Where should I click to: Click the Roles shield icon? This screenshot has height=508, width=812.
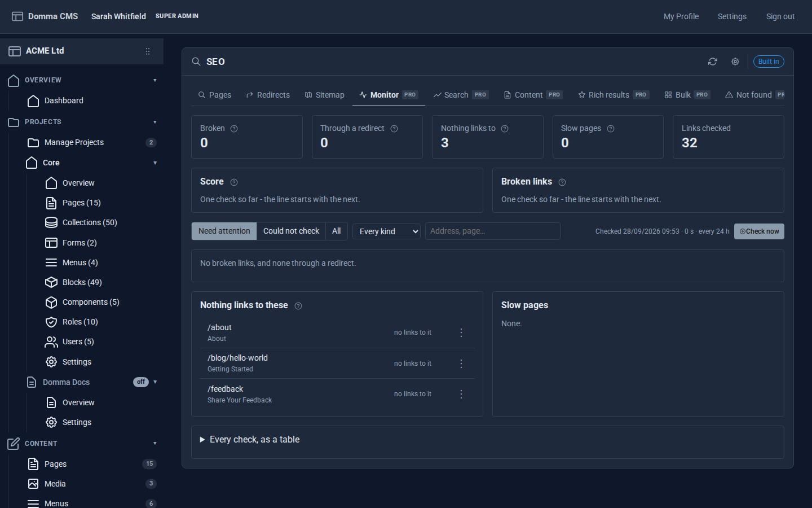(x=51, y=322)
